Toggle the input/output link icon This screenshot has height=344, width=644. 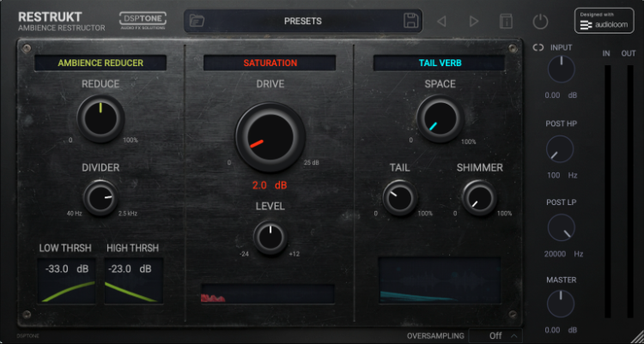tap(538, 48)
